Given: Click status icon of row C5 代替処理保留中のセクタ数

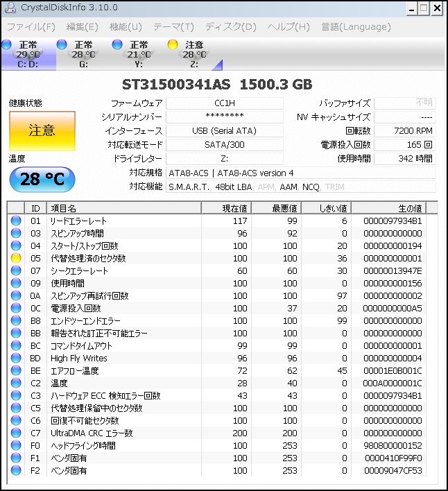Looking at the screenshot, I should (x=16, y=408).
